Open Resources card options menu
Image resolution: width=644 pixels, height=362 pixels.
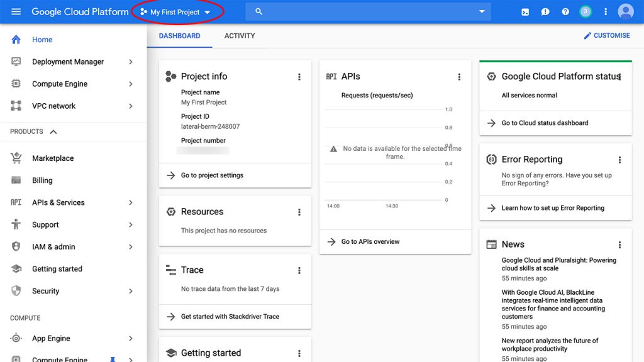click(x=299, y=212)
